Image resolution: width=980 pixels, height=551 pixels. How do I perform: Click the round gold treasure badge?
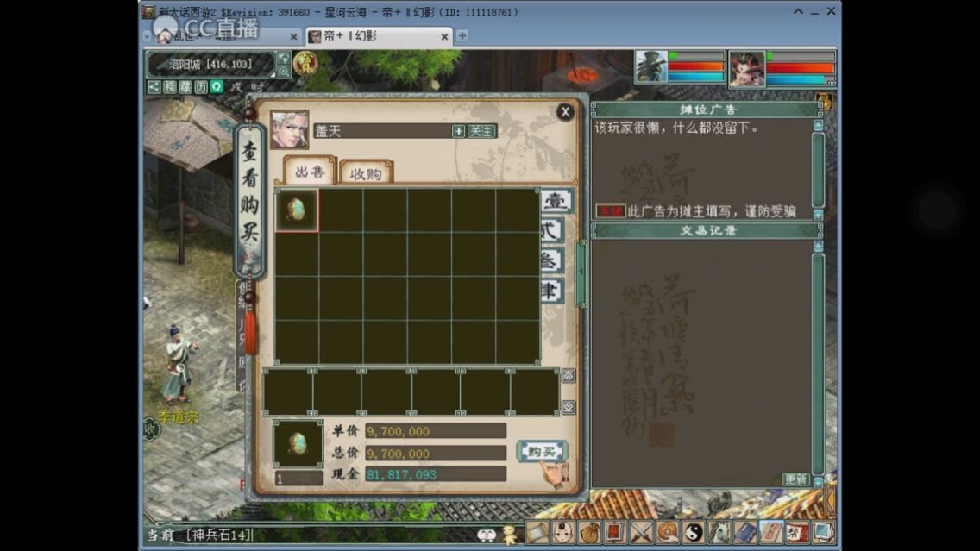pos(305,64)
